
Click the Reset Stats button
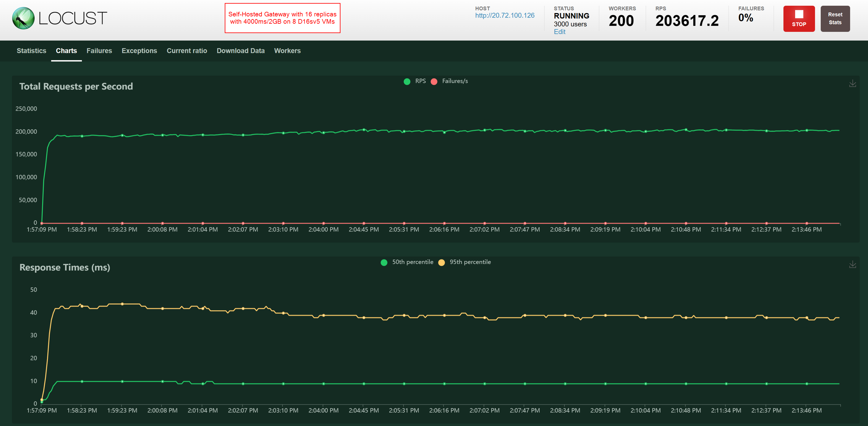(x=835, y=19)
